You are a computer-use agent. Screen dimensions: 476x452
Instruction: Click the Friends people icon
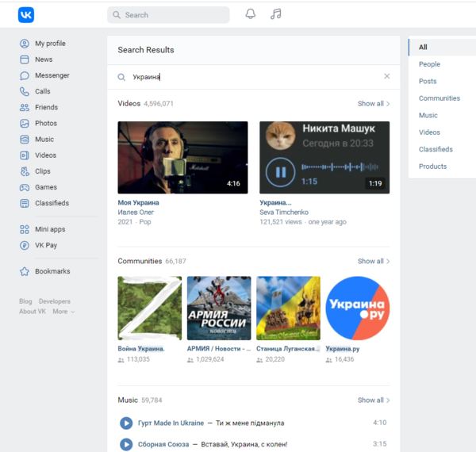[x=25, y=107]
